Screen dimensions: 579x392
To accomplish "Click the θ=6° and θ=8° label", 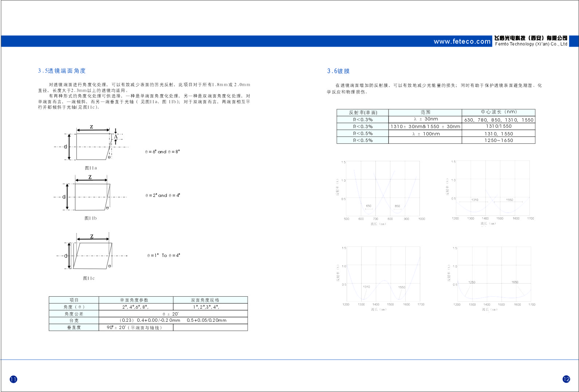I will 162,152.
